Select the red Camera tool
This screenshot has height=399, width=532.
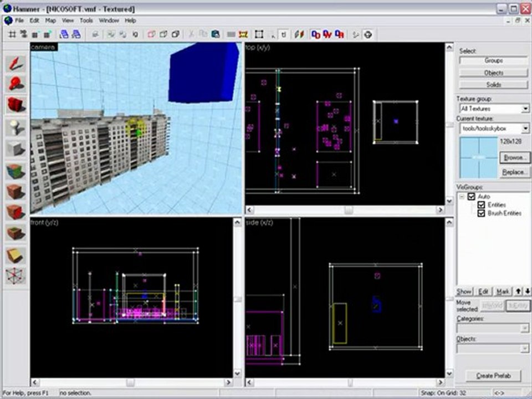pyautogui.click(x=16, y=105)
